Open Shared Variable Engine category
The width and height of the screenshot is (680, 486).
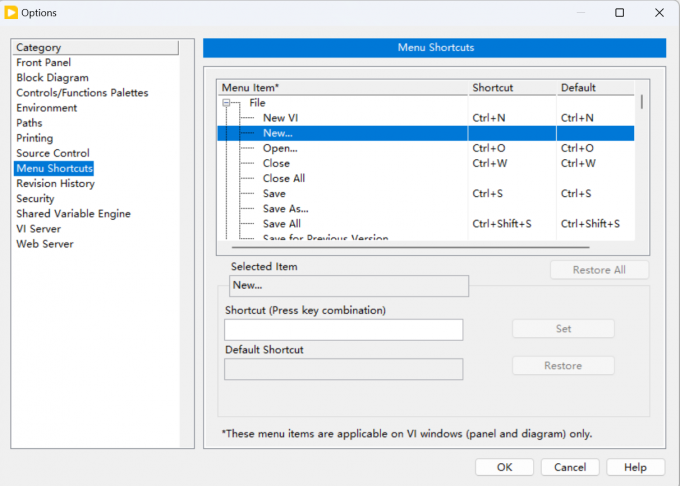click(x=73, y=214)
